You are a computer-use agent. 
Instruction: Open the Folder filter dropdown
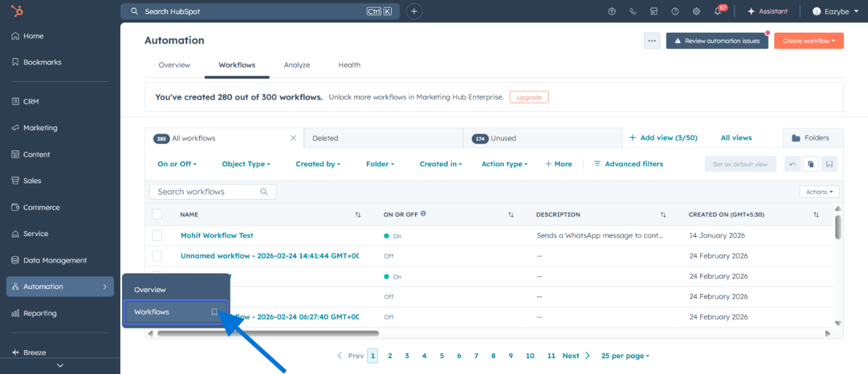tap(380, 164)
